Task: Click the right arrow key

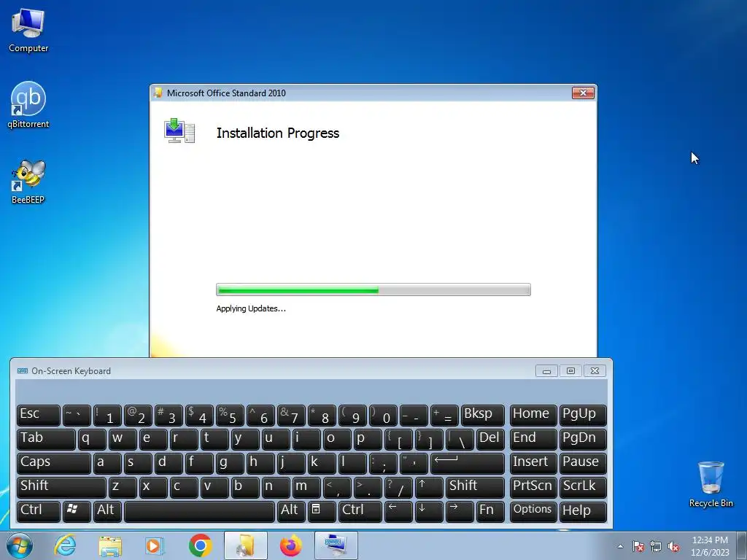Action: tap(460, 511)
